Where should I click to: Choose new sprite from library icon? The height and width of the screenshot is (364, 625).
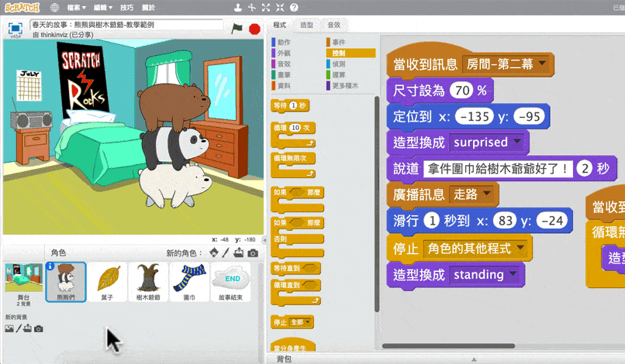(214, 252)
